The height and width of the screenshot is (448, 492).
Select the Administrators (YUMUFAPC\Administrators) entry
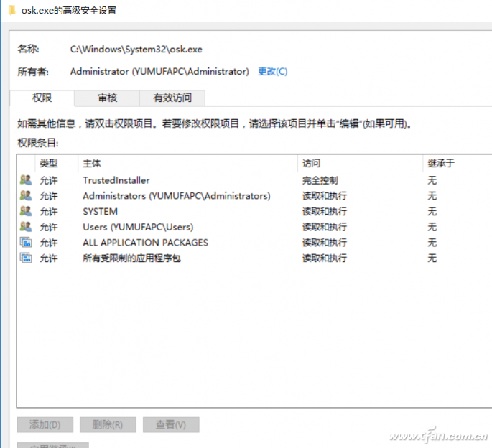click(x=254, y=196)
